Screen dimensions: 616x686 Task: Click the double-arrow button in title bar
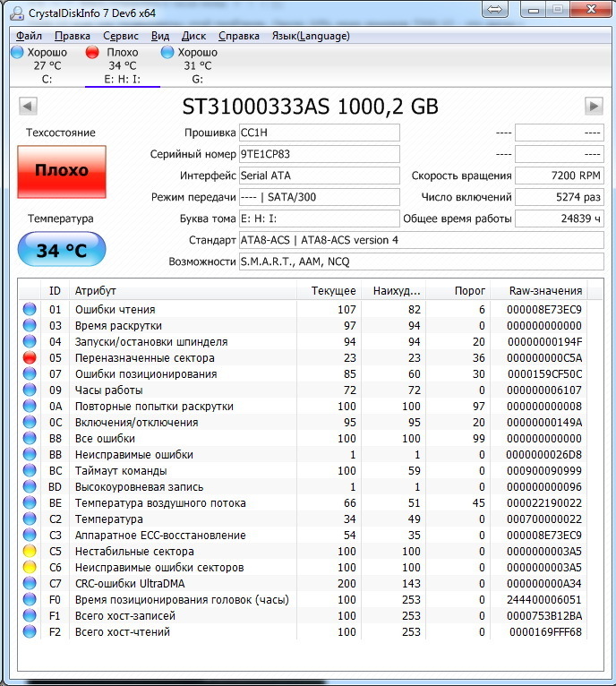click(x=495, y=9)
